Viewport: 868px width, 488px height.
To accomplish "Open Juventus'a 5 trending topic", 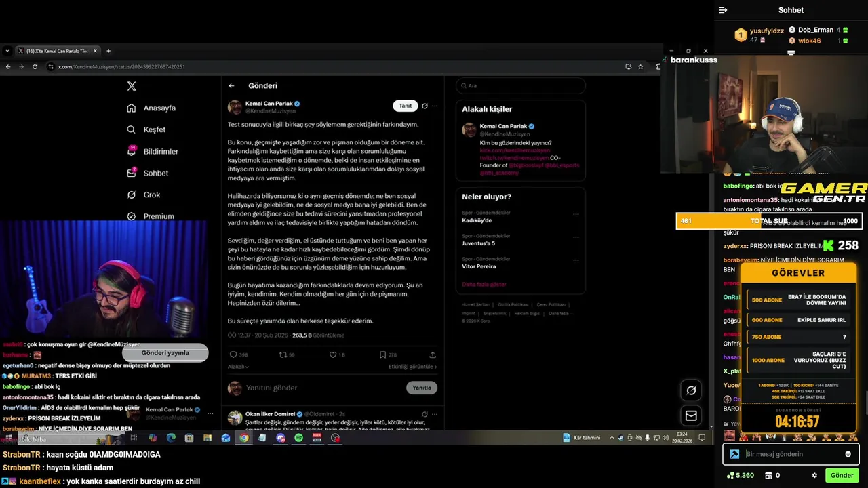I will click(478, 243).
